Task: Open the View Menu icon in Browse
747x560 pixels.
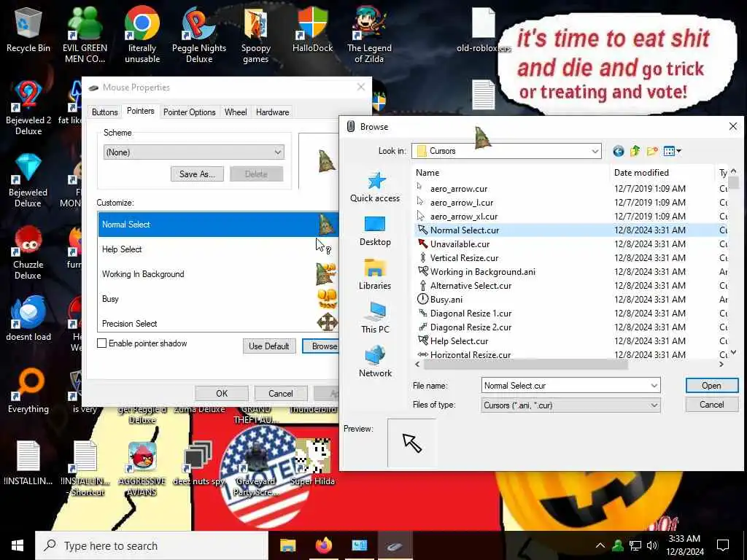Action: coord(672,152)
